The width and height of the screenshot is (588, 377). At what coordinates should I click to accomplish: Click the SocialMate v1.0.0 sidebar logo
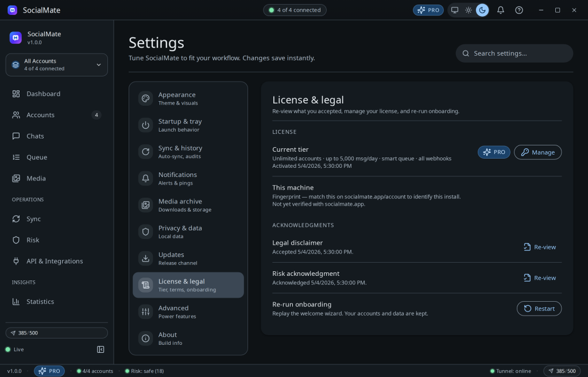point(16,37)
